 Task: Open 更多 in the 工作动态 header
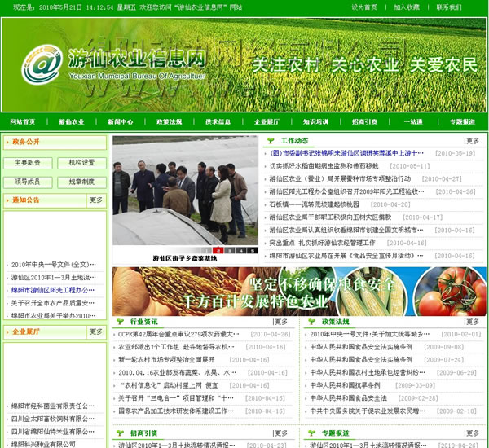(472, 141)
